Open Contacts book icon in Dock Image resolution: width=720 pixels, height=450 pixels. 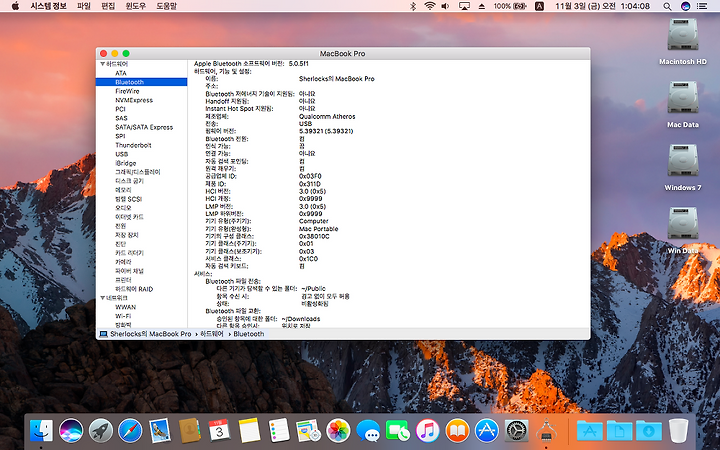point(189,431)
